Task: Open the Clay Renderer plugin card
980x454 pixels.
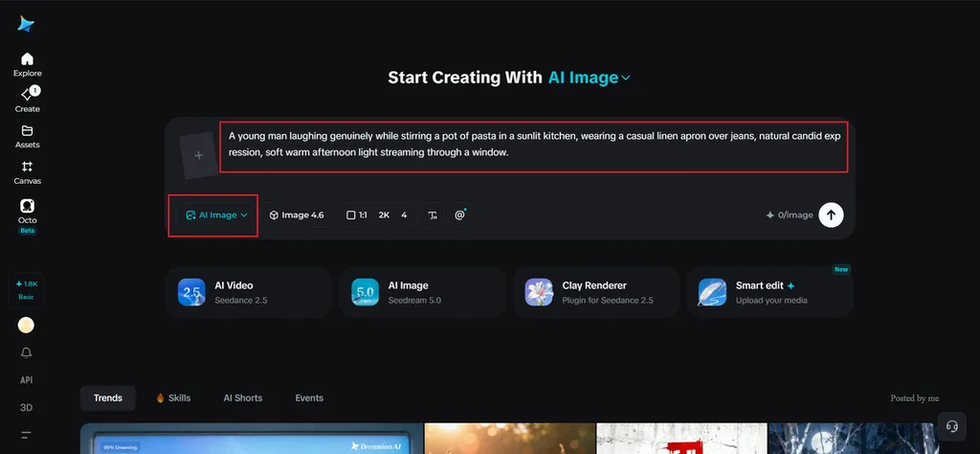Action: [595, 292]
